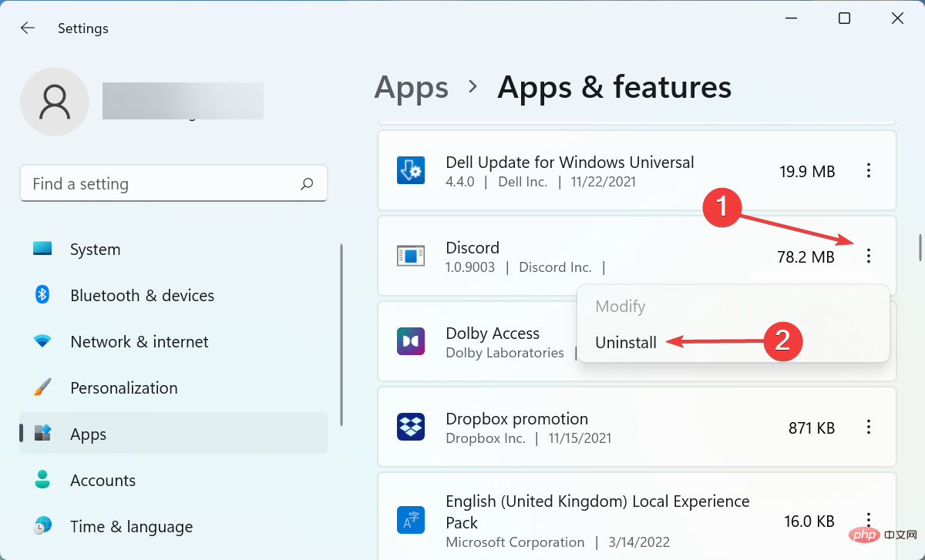
Task: Open more options for Dropbox promotion
Action: (869, 428)
